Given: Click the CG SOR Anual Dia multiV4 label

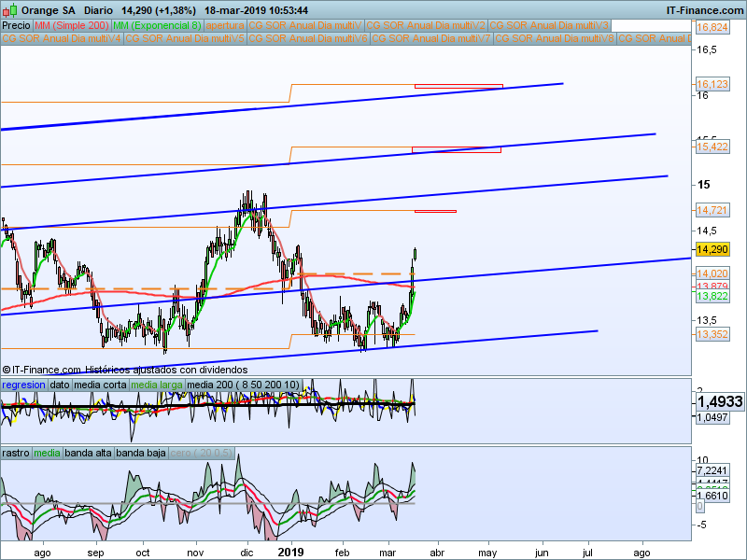Looking at the screenshot, I should point(62,38).
